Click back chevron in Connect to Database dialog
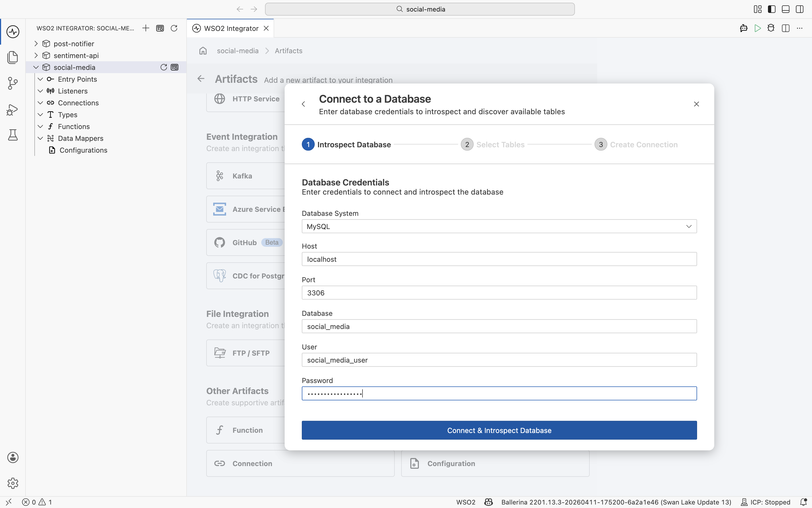The height and width of the screenshot is (508, 812). coord(303,104)
